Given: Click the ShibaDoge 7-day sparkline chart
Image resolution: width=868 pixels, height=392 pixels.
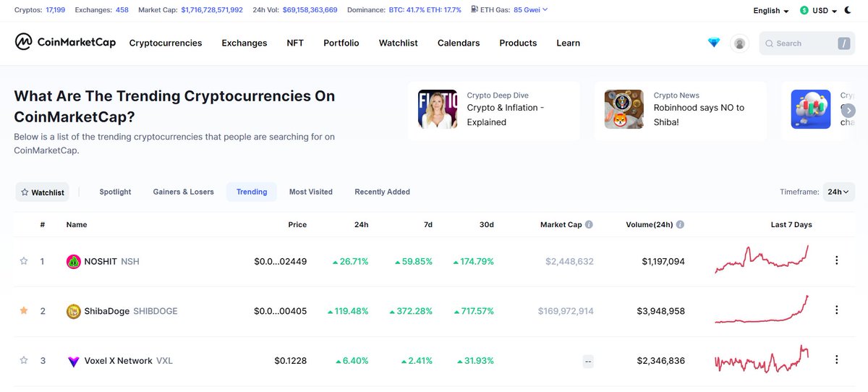Looking at the screenshot, I should point(762,310).
